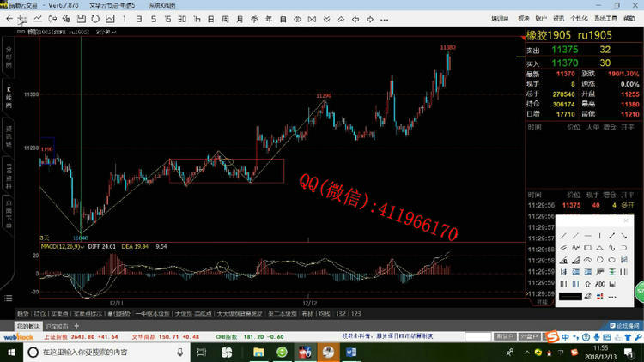Select the rectangle drawing tool
The width and height of the screenshot is (644, 362).
587,248
